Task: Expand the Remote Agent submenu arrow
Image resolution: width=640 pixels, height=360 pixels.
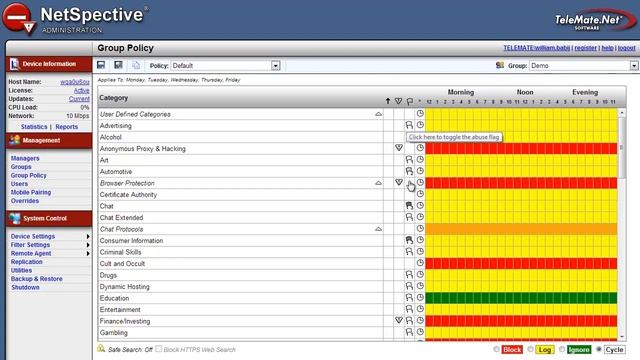Action: point(88,253)
